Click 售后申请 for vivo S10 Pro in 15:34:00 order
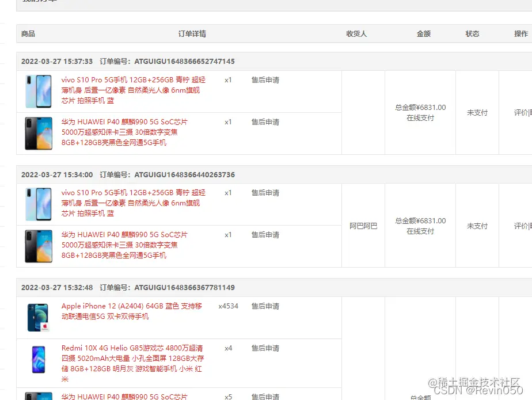 coord(265,193)
